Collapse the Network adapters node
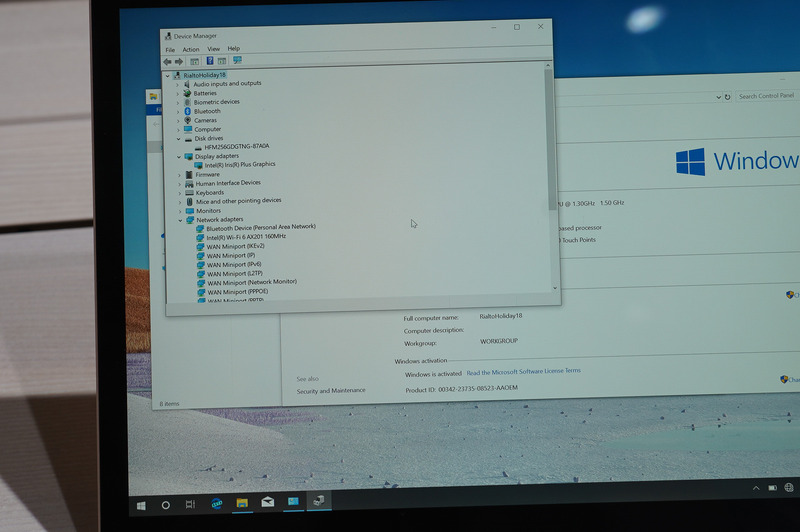Viewport: 800px width, 532px height. pyautogui.click(x=180, y=220)
